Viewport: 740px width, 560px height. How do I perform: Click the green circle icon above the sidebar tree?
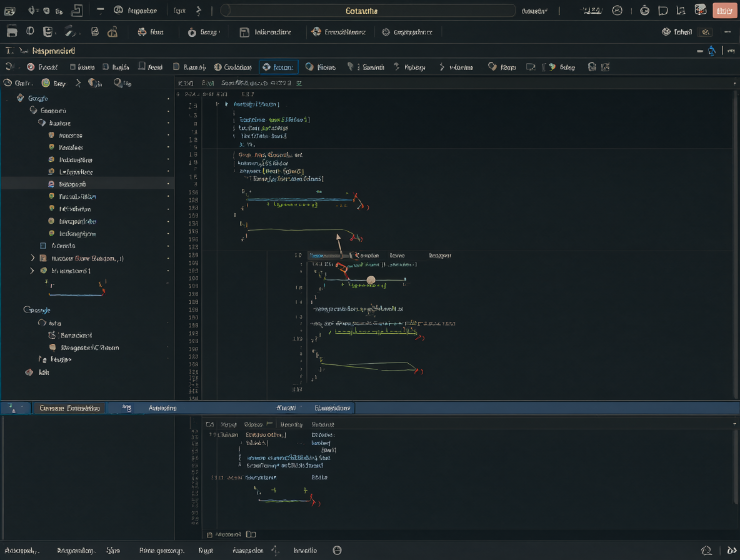pos(46,83)
